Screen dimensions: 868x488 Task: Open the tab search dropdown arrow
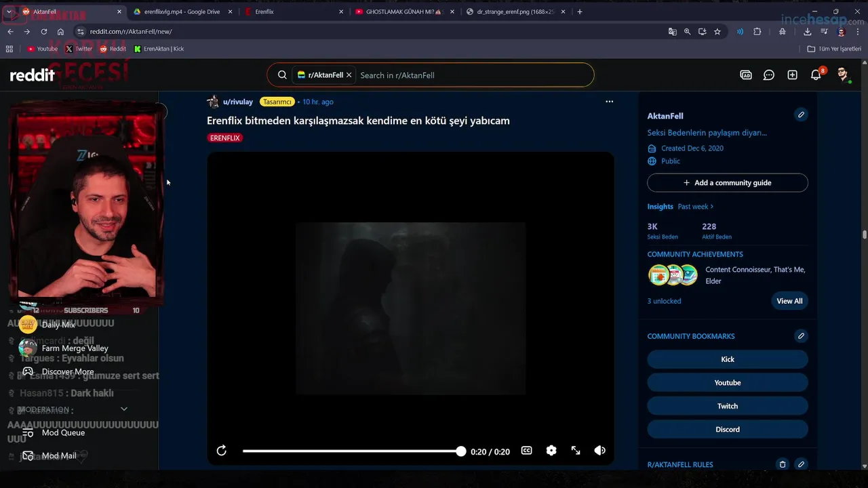(x=9, y=12)
